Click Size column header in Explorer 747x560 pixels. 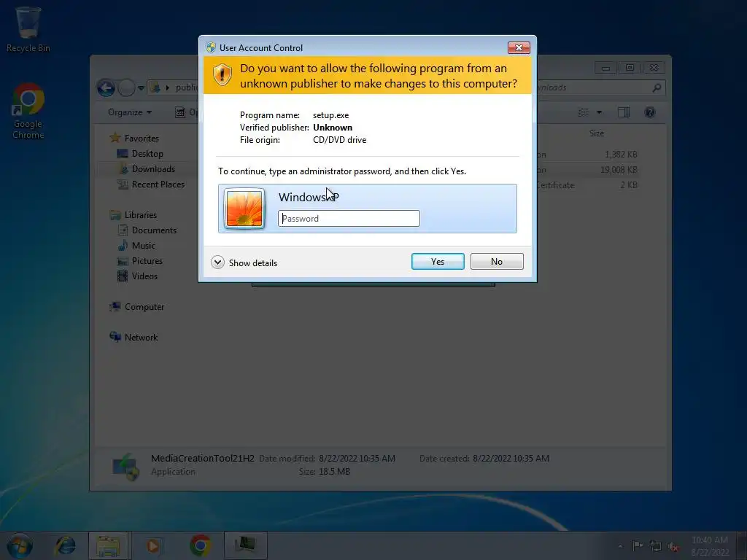coord(597,133)
